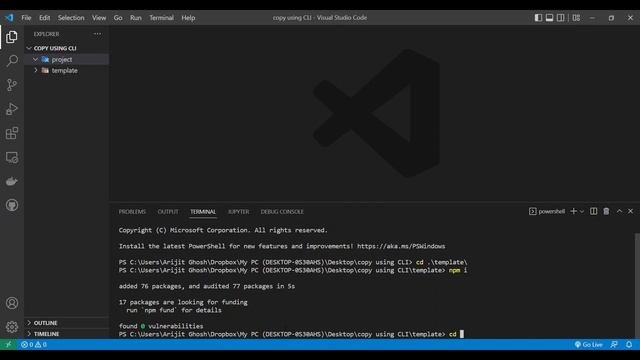Close the terminal panel

click(631, 211)
